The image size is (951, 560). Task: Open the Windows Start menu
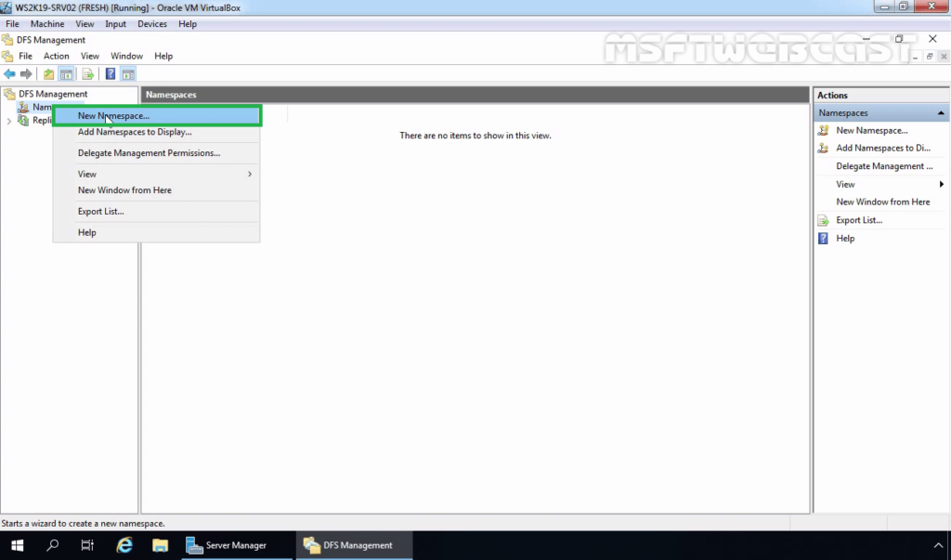(17, 545)
